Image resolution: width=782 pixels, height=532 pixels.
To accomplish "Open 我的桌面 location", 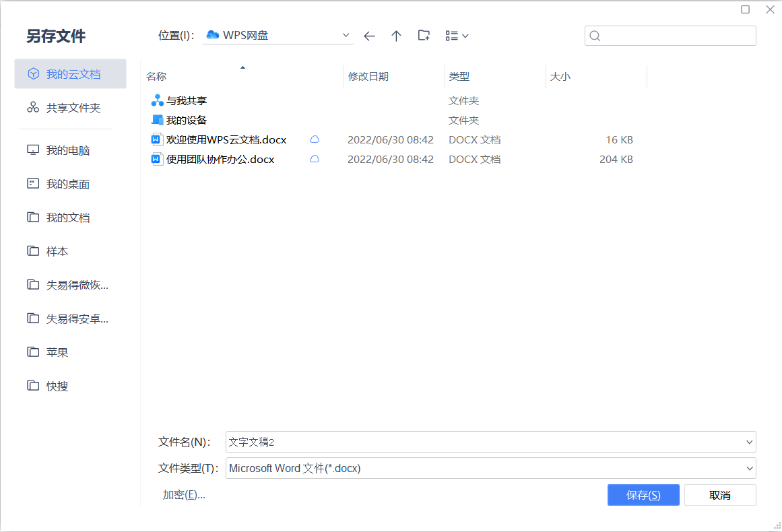I will [x=70, y=184].
